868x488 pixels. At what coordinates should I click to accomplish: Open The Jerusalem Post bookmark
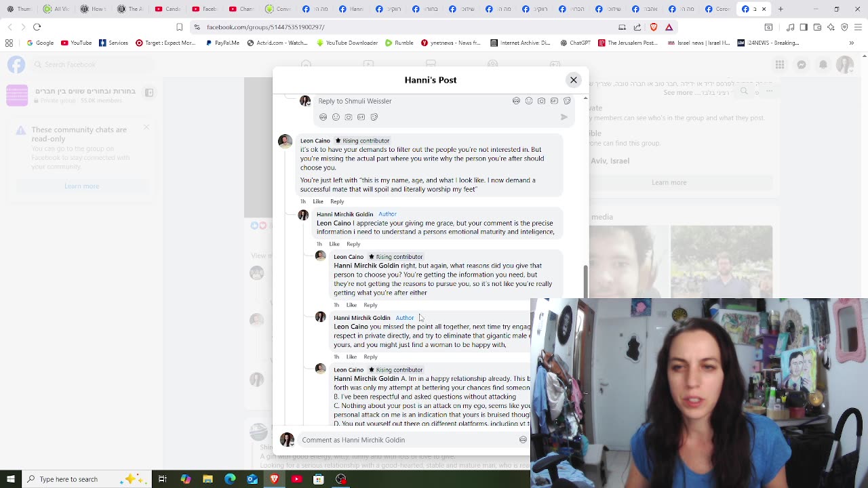[628, 43]
